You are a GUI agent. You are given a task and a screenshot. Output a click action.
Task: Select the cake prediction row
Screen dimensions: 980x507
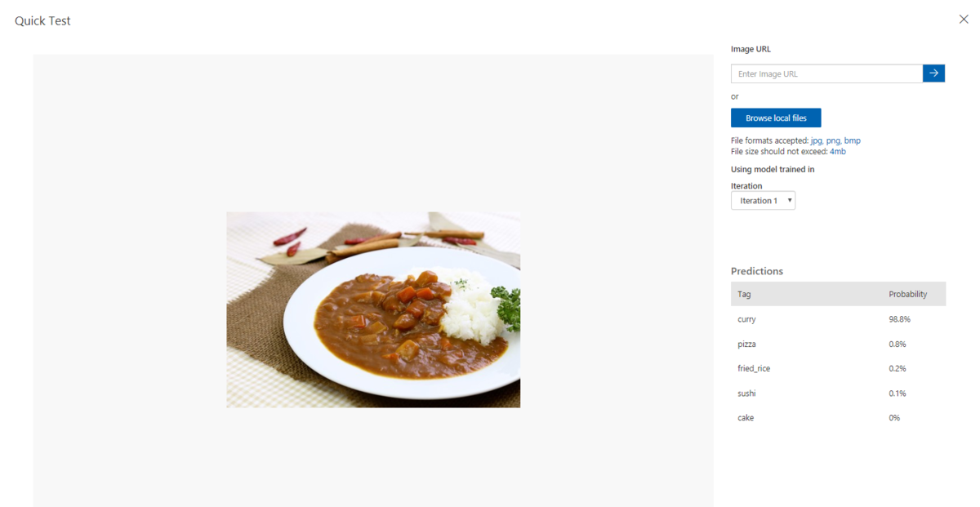click(x=838, y=417)
